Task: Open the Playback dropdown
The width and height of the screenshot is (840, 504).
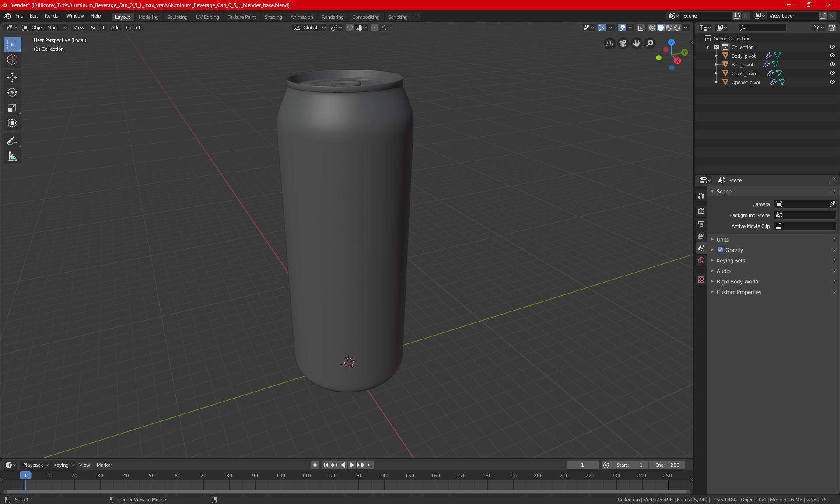Action: point(36,465)
